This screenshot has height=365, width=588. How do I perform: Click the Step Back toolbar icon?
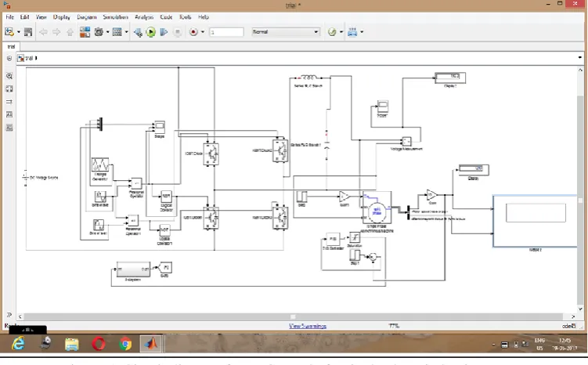[x=138, y=32]
